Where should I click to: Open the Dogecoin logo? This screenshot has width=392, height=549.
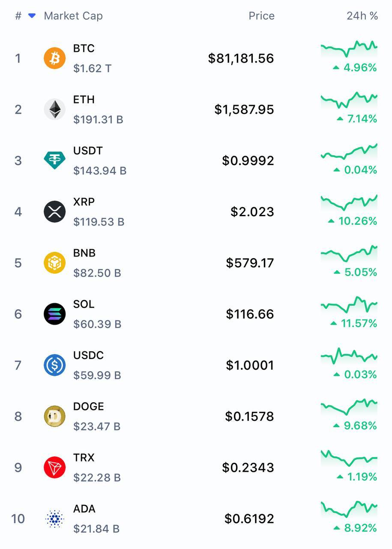pyautogui.click(x=54, y=416)
